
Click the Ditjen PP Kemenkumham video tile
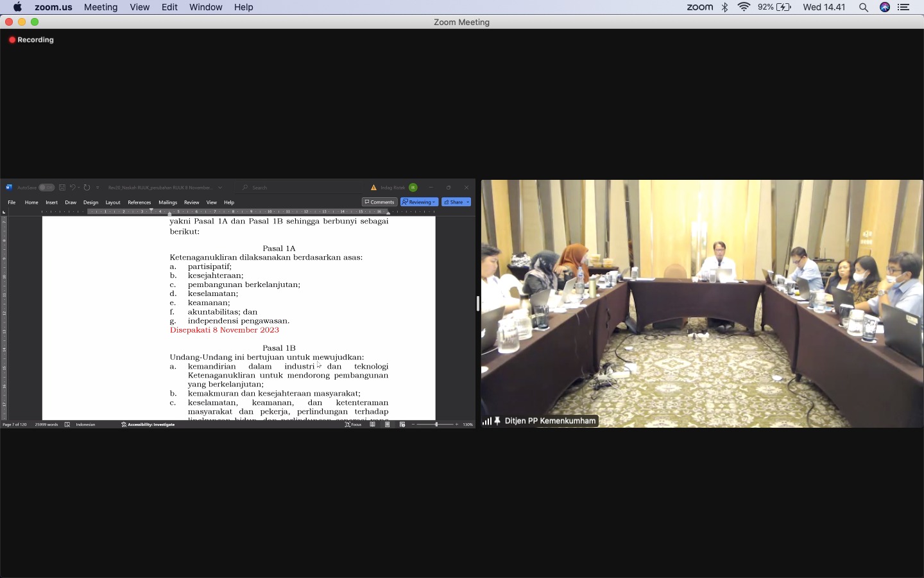point(703,304)
